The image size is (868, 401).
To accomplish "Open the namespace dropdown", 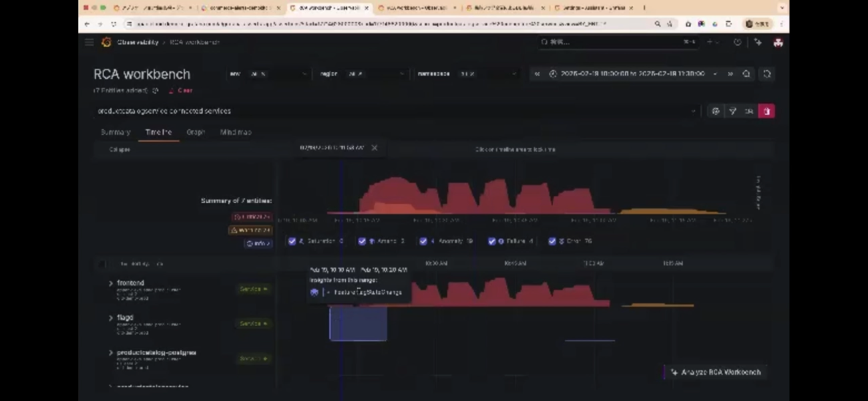I will (x=467, y=74).
